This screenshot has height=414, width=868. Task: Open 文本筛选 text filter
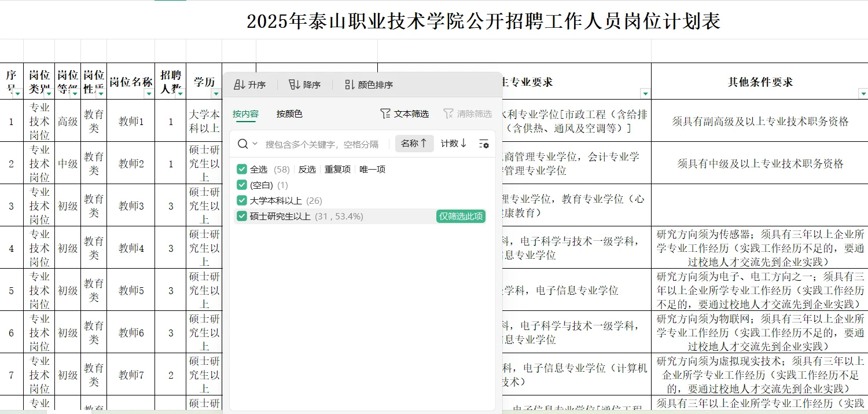coord(404,114)
